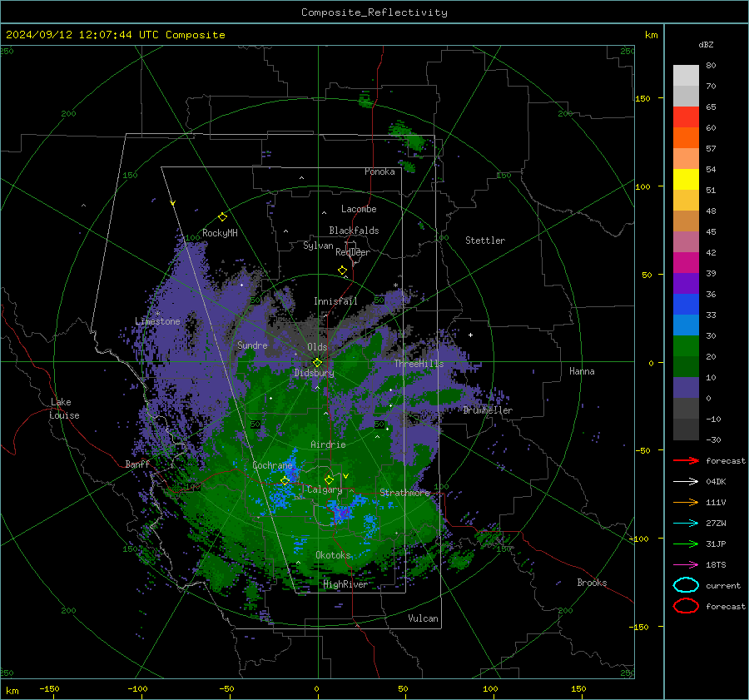Image resolution: width=749 pixels, height=700 pixels.
Task: Click the yellow radar site diamond above Didsbury
Action: tap(317, 362)
